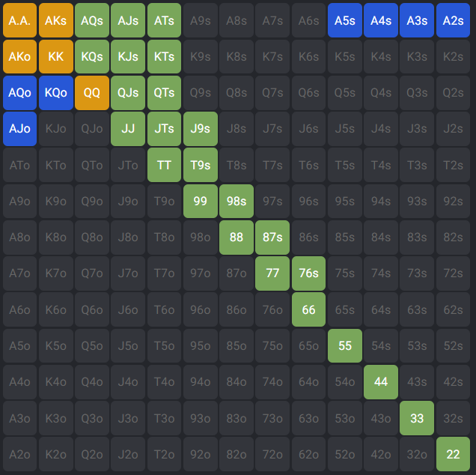Click the blue AJo cell
476x475 pixels.
coord(19,129)
